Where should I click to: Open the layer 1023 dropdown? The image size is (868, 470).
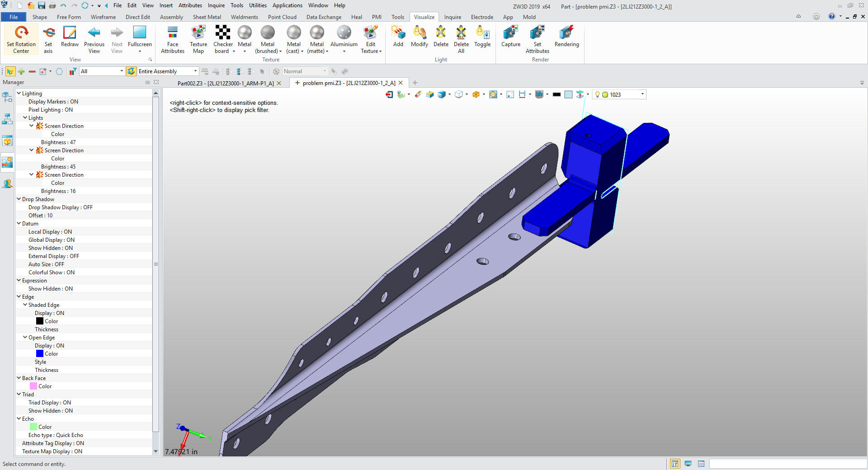[x=642, y=94]
